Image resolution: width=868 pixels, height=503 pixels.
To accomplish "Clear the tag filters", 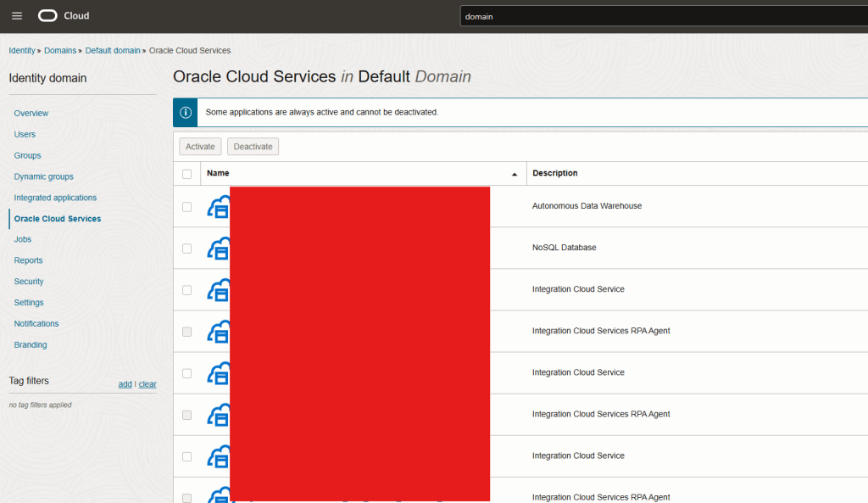I will pyautogui.click(x=147, y=384).
